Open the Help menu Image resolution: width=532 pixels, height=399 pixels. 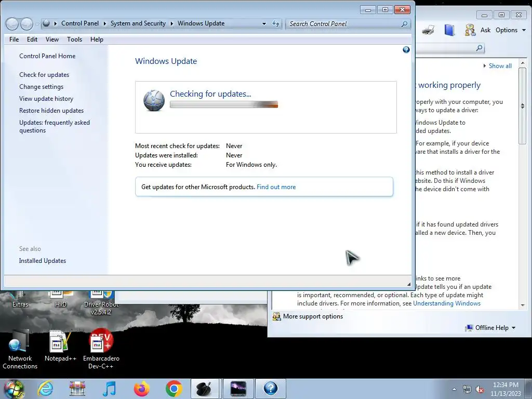point(97,39)
